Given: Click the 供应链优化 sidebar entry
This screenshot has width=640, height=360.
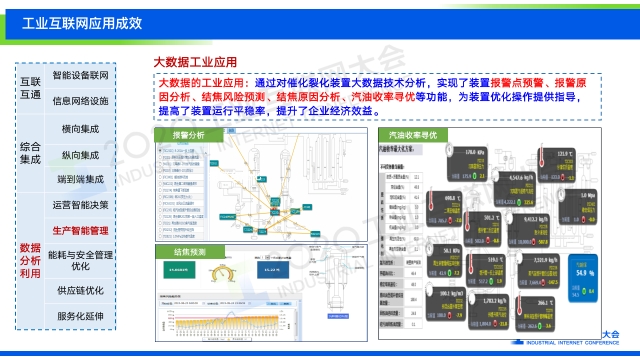Looking at the screenshot, I should click(80, 291).
